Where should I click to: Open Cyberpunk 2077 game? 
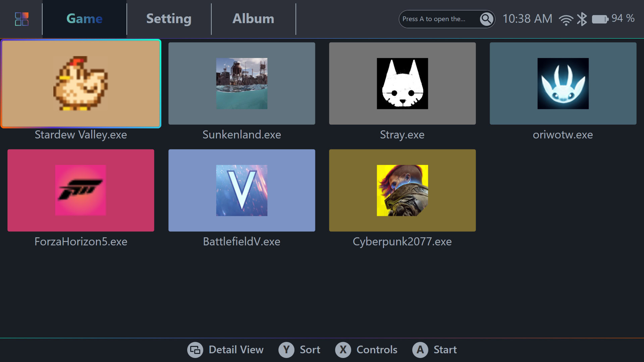point(402,190)
